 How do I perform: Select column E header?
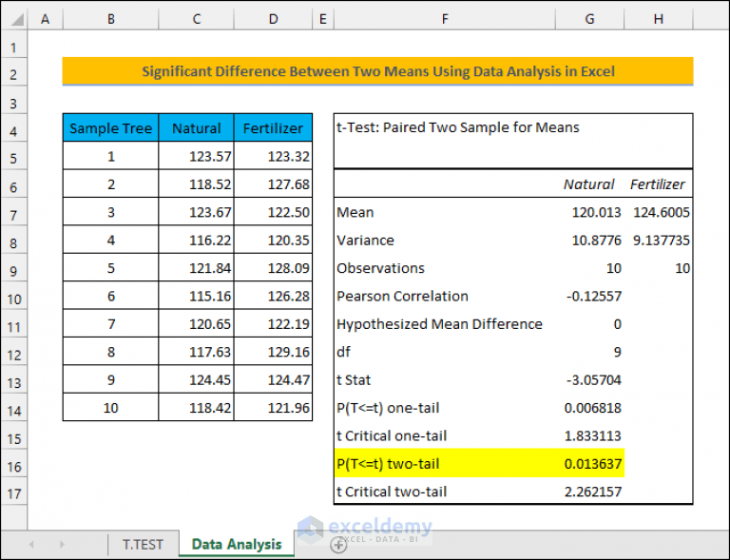point(322,19)
